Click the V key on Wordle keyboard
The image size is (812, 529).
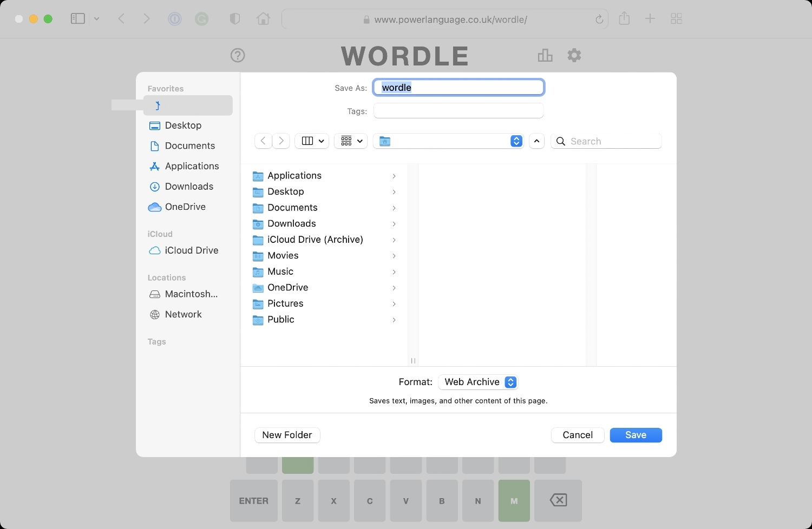[x=406, y=501]
